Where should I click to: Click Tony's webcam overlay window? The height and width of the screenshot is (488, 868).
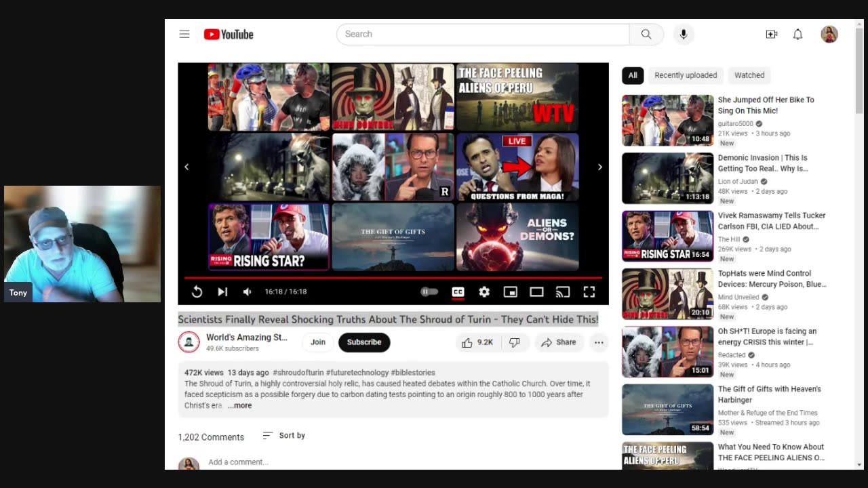point(82,244)
